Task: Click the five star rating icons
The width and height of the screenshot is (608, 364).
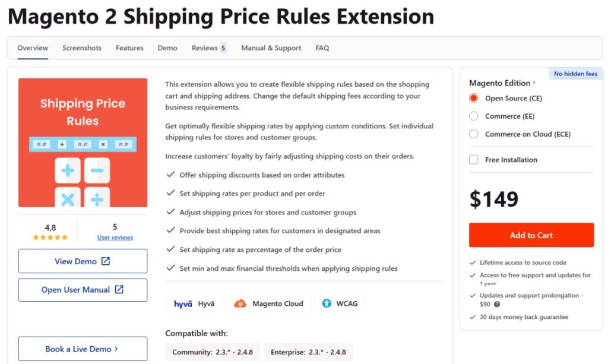Action: 50,238
